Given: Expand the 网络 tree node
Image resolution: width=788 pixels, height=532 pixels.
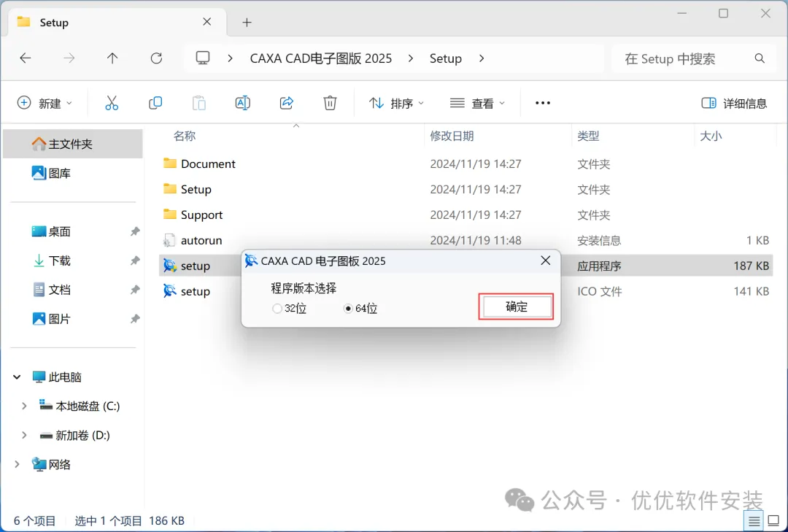Looking at the screenshot, I should tap(17, 464).
